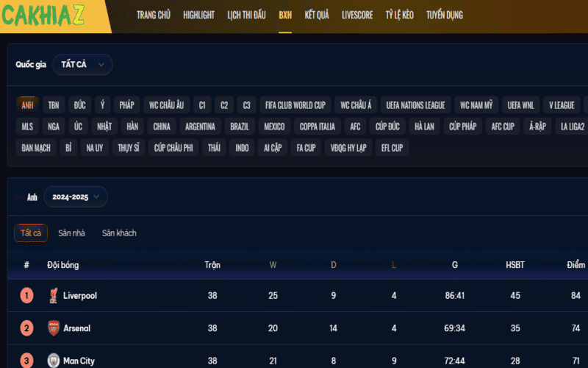Select V LEAGUE filter
The height and width of the screenshot is (368, 588).
[562, 105]
